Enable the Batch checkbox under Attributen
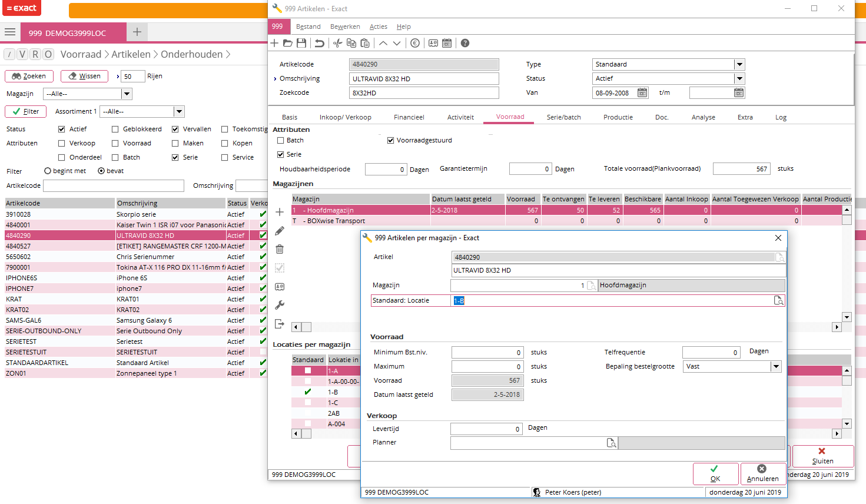This screenshot has width=866, height=504. [x=281, y=140]
